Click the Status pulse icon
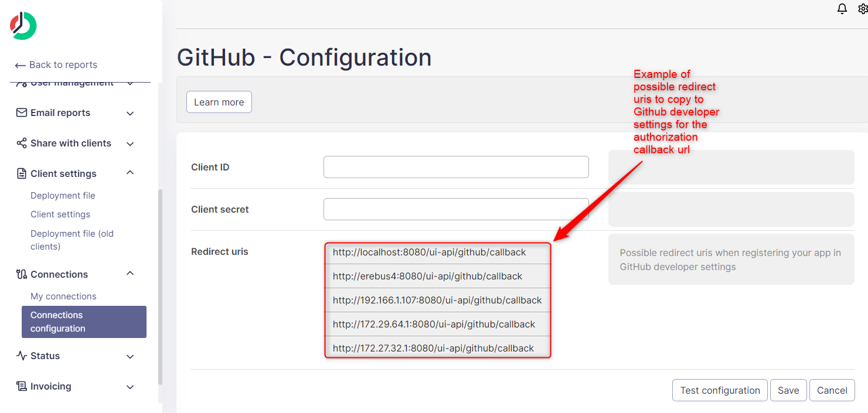This screenshot has height=413, width=868. click(x=22, y=356)
